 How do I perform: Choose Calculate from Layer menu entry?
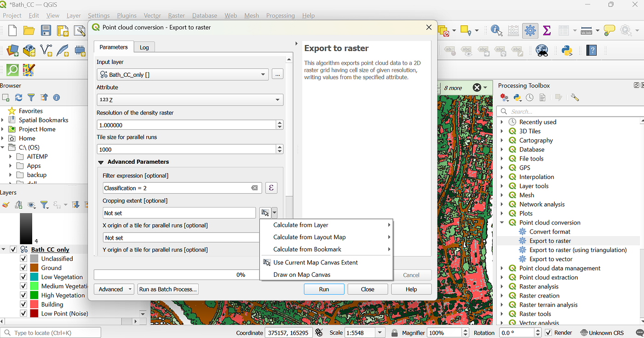coord(326,225)
